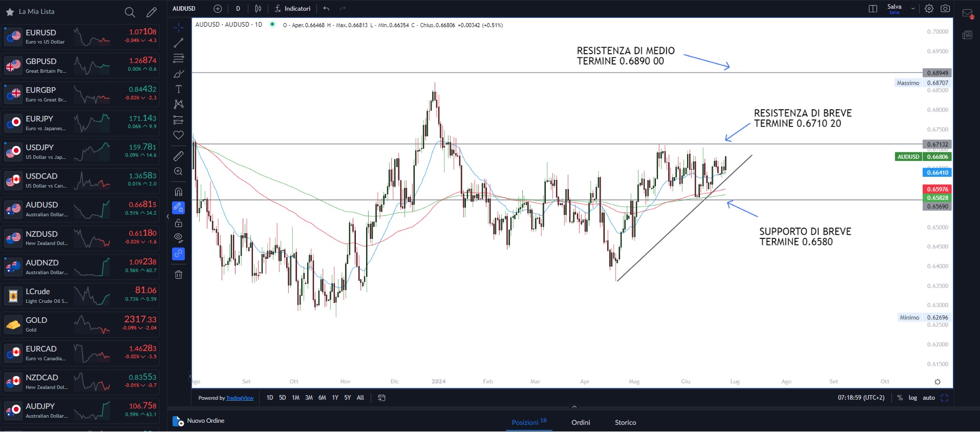The image size is (980, 432).
Task: Expand the bottom panel chevron
Action: 574,407
